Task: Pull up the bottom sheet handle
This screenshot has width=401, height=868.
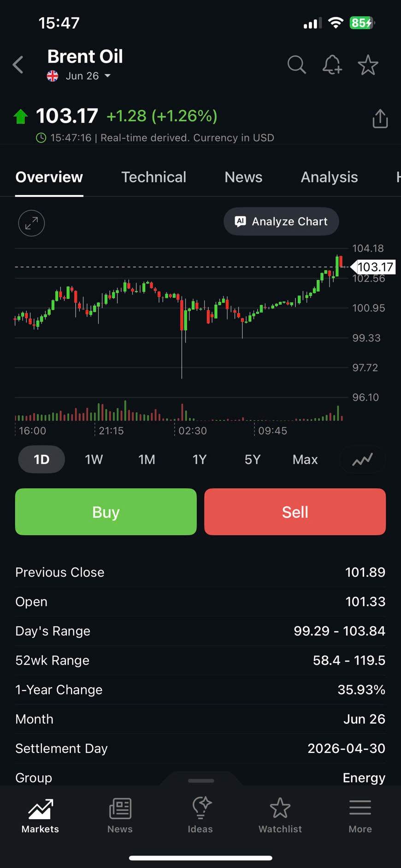Action: pos(201,780)
